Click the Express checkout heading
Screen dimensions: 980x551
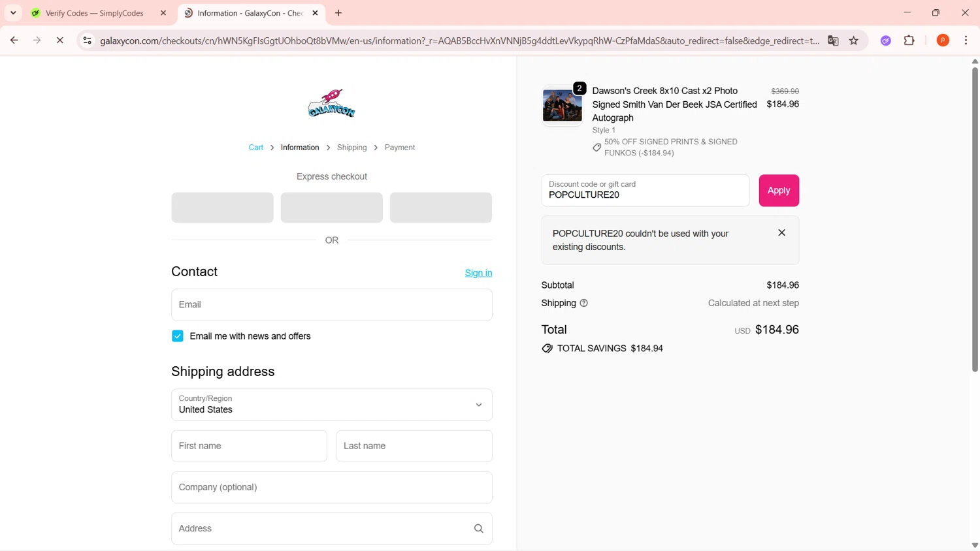pyautogui.click(x=332, y=176)
